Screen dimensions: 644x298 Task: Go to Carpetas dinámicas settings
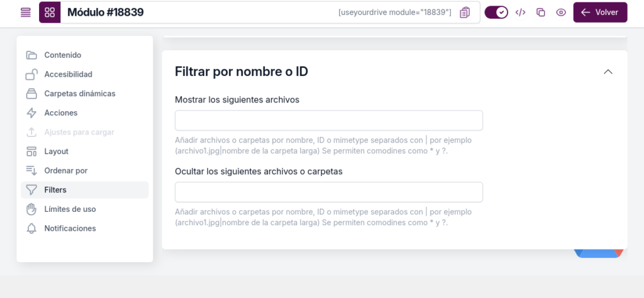[x=85, y=94]
